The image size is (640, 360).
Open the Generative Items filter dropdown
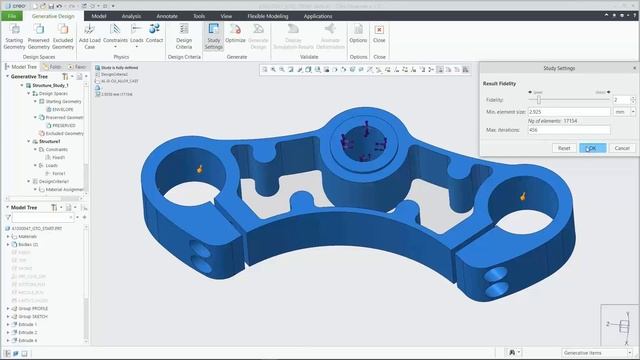pos(630,353)
